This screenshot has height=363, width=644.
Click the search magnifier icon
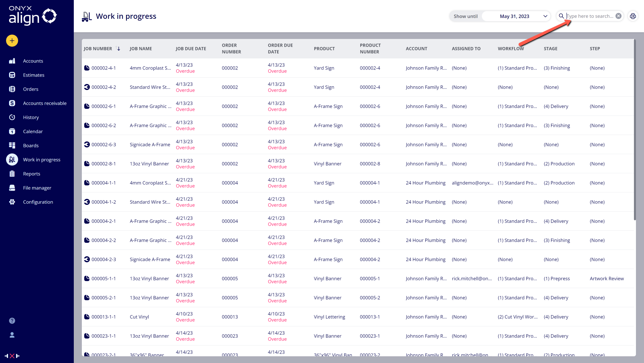561,16
